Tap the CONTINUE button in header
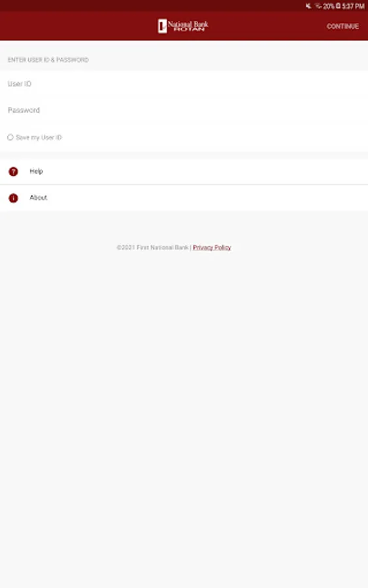Screen dimensions: 368x588 tap(343, 26)
